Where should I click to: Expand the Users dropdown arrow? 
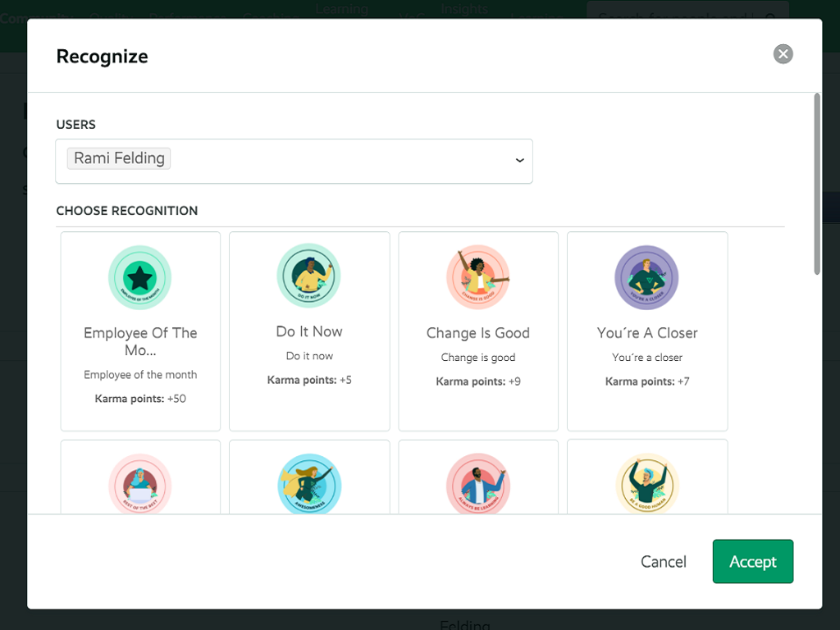(519, 161)
